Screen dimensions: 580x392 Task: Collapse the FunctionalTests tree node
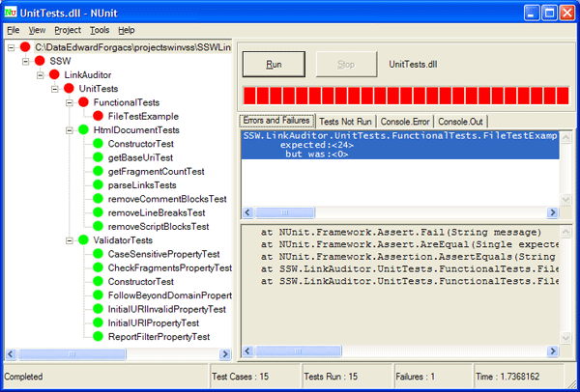click(69, 102)
